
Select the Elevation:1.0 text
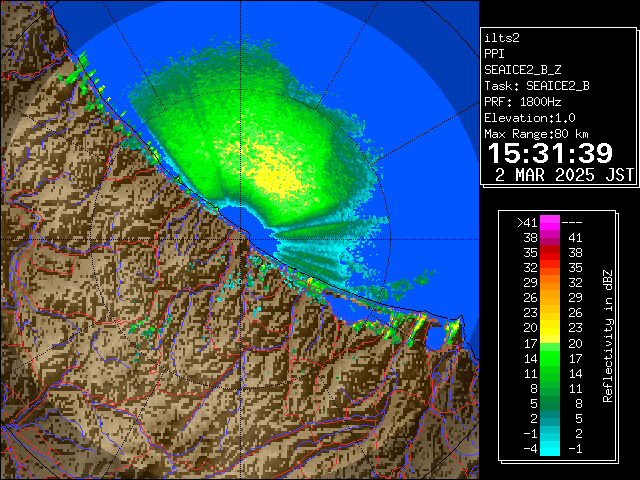pyautogui.click(x=530, y=118)
